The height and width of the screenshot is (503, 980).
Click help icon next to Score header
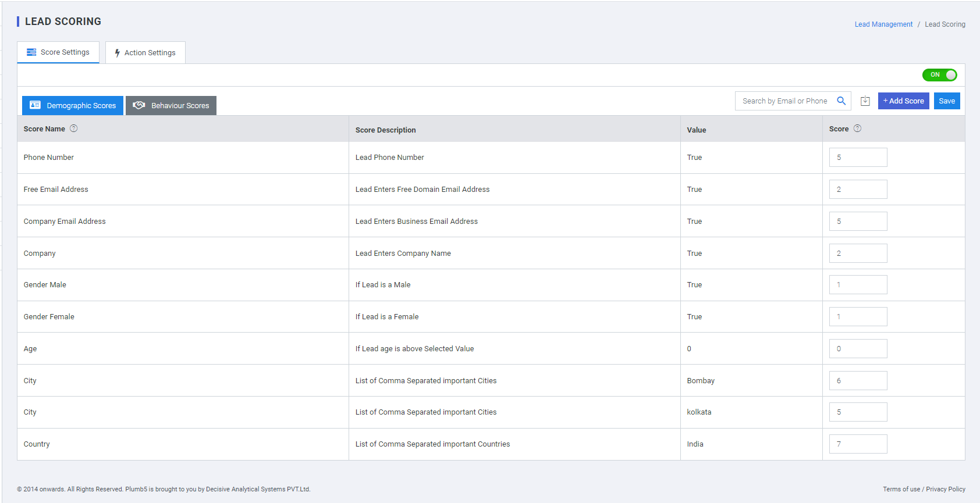coord(857,129)
